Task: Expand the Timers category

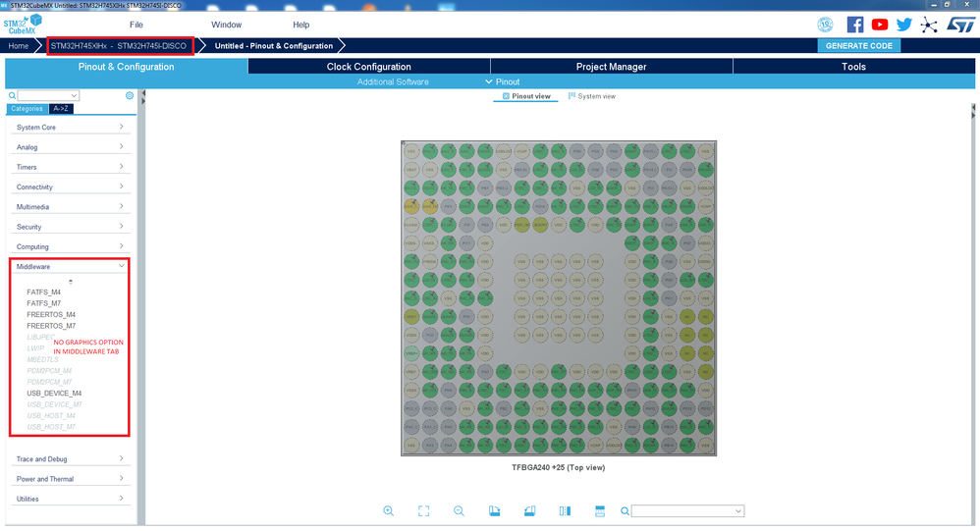Action: (x=70, y=167)
